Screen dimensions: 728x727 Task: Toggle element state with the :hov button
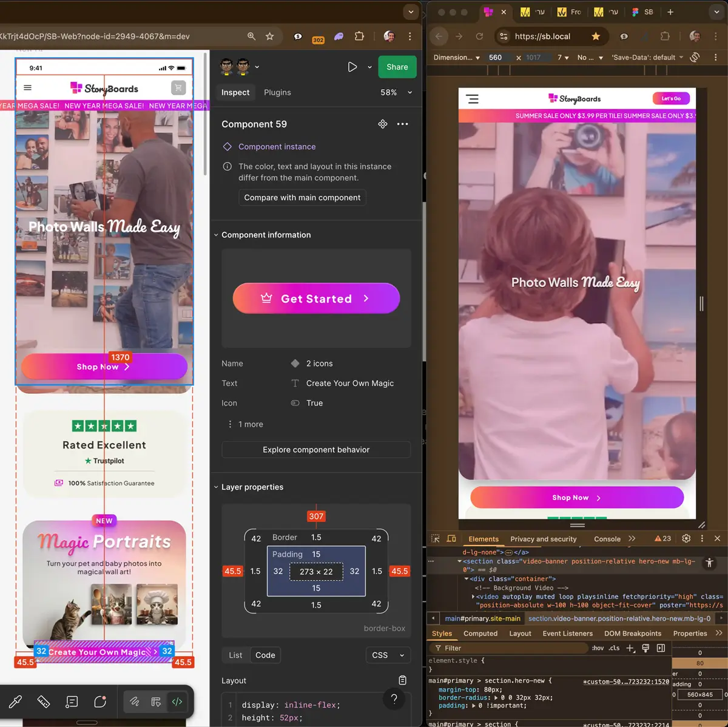pyautogui.click(x=598, y=648)
